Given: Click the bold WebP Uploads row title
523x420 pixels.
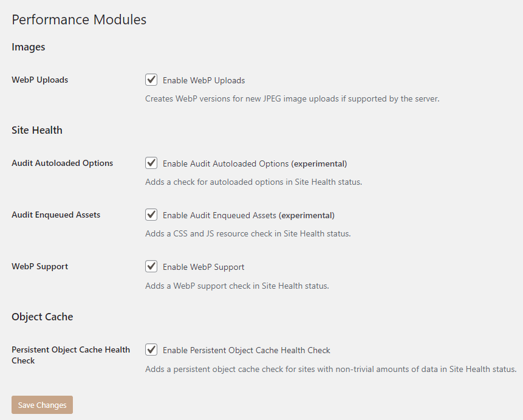Looking at the screenshot, I should click(39, 80).
